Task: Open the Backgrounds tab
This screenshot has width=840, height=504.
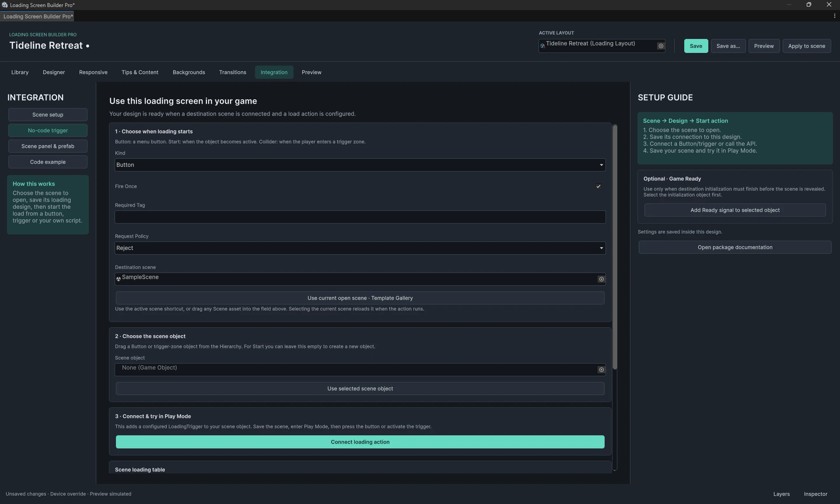Action: pyautogui.click(x=189, y=72)
